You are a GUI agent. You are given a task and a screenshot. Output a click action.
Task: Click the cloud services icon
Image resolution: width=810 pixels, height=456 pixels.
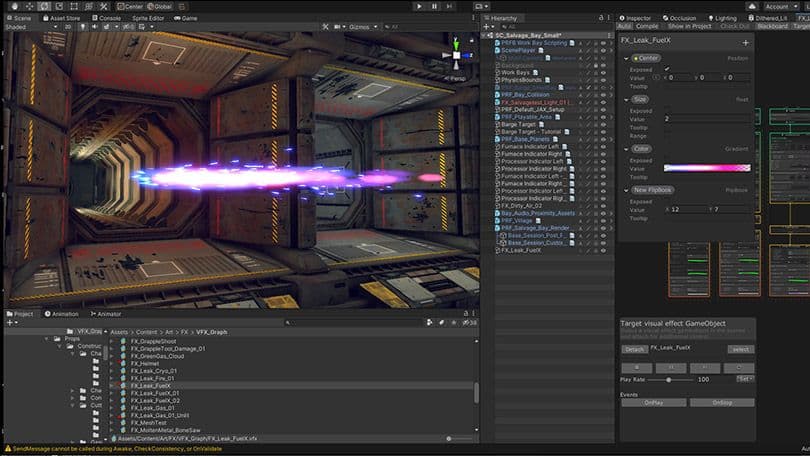click(751, 6)
